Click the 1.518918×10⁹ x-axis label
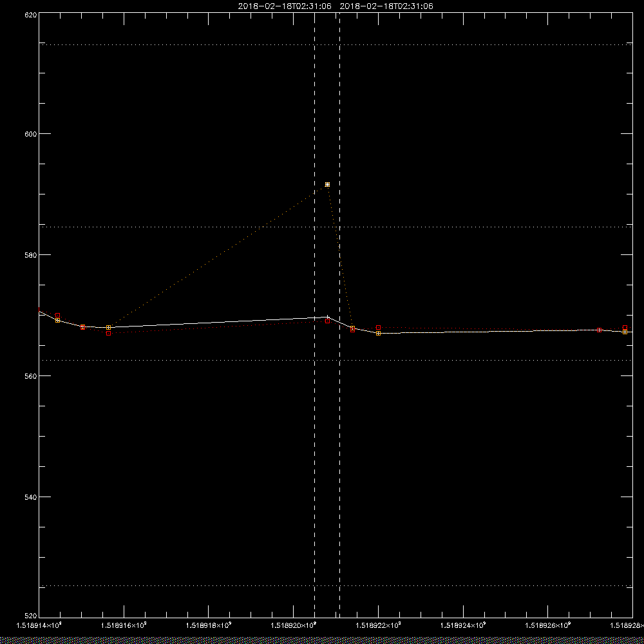Viewport: 644px width, 644px height. (x=209, y=625)
